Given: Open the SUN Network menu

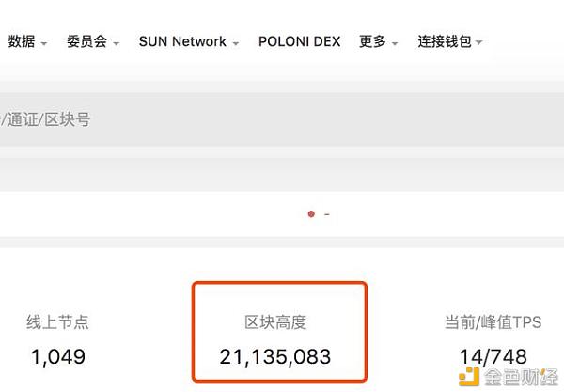Looking at the screenshot, I should [x=182, y=41].
